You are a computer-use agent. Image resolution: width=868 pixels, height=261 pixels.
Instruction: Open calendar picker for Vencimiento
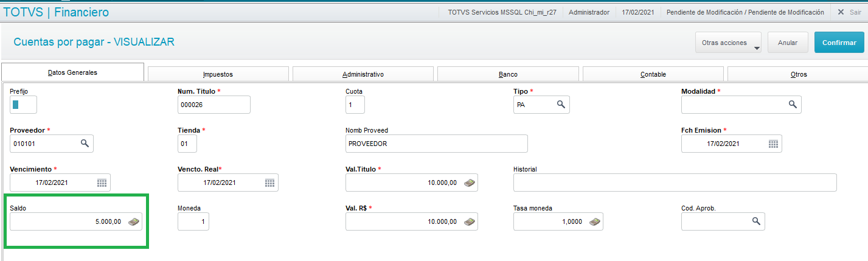point(102,183)
